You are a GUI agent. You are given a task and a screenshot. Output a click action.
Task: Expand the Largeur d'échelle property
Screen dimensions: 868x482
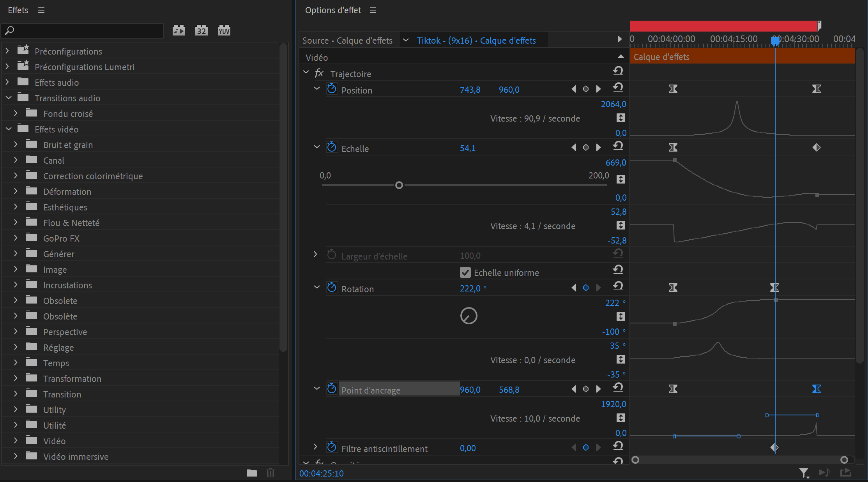coord(315,254)
